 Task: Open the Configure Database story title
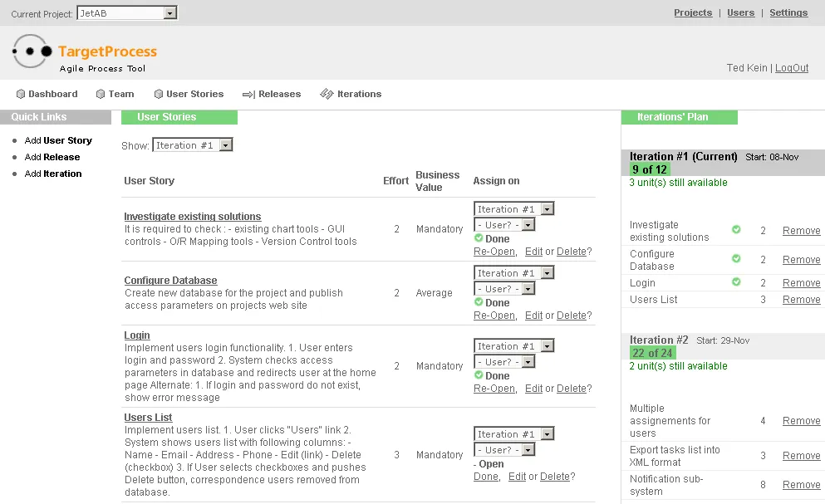[x=170, y=281]
